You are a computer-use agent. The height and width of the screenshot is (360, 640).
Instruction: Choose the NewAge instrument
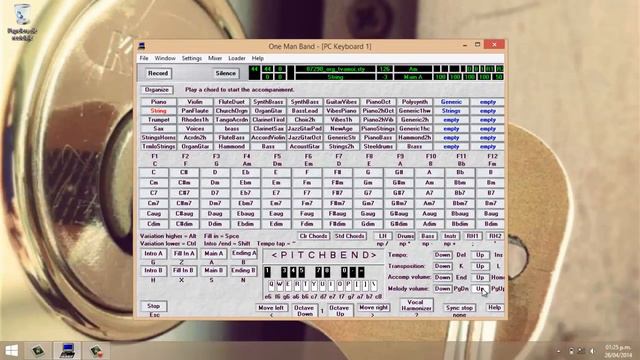pyautogui.click(x=342, y=129)
